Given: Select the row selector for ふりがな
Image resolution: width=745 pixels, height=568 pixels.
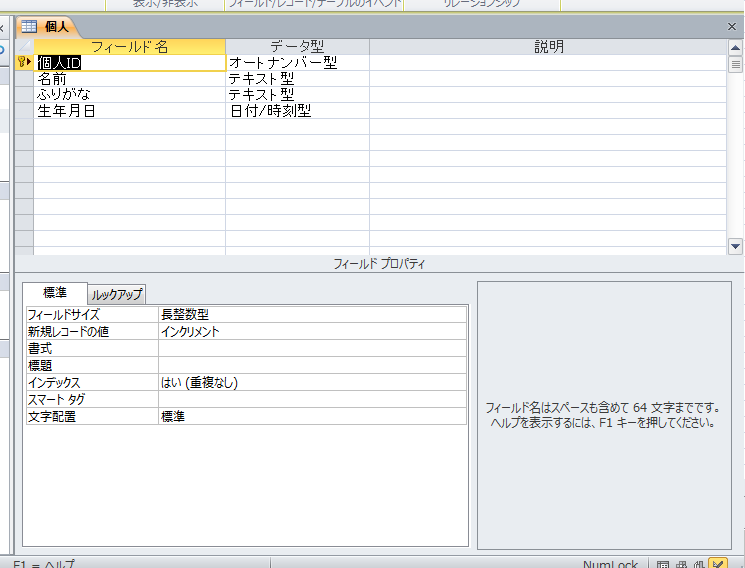Looking at the screenshot, I should pos(24,95).
